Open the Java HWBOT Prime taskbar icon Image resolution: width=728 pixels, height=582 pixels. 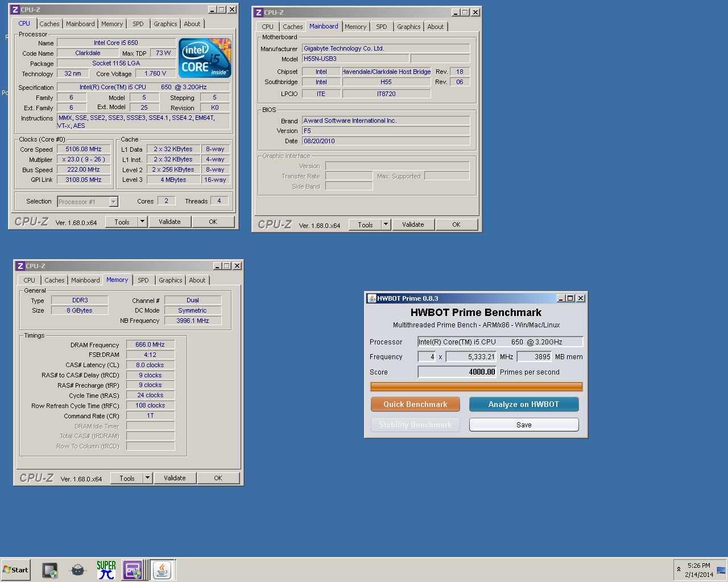pos(162,569)
